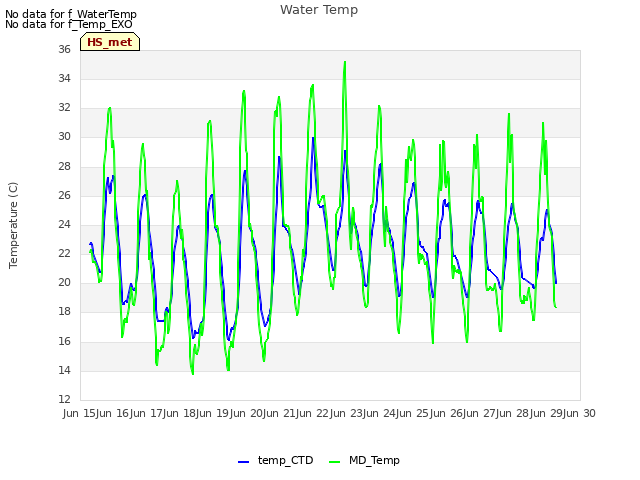
Task: Click the Jun 20 x-axis tick label
Action: [247, 413]
